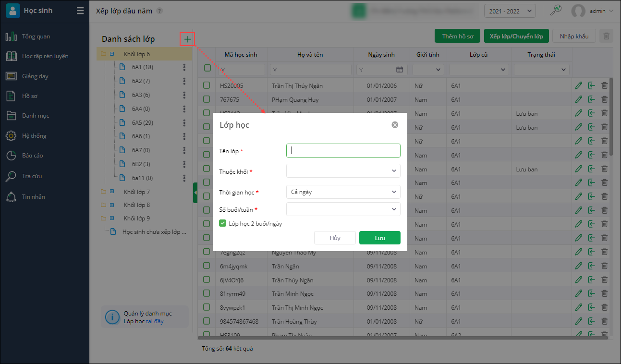The height and width of the screenshot is (364, 621).
Task: Click the trash icon for Trần Minh Ngọc
Action: [604, 293]
